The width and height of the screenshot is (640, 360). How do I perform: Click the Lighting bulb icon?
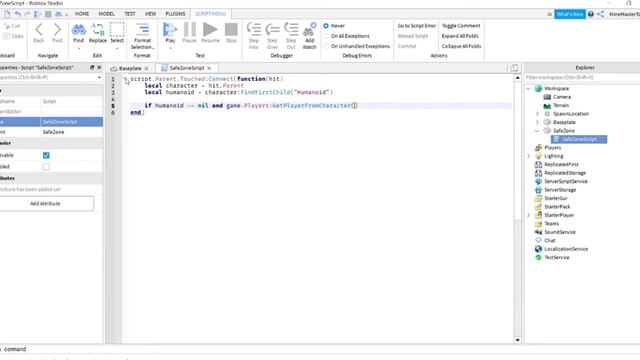click(538, 156)
